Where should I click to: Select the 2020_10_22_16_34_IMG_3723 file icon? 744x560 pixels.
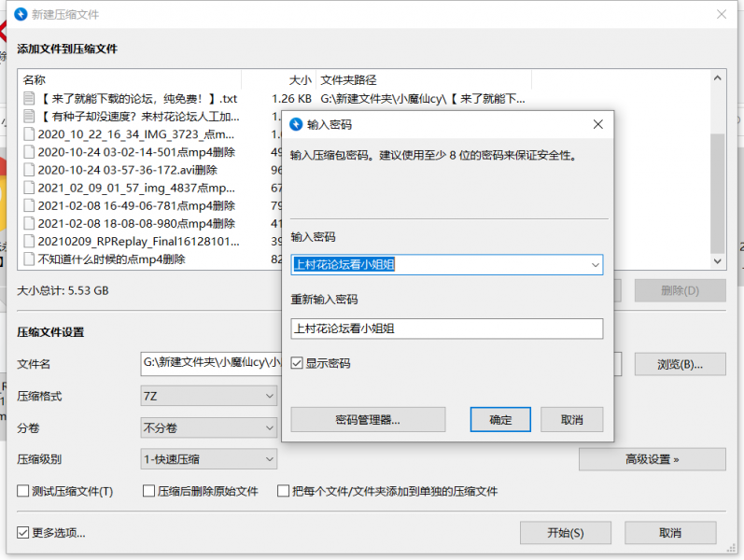(28, 134)
